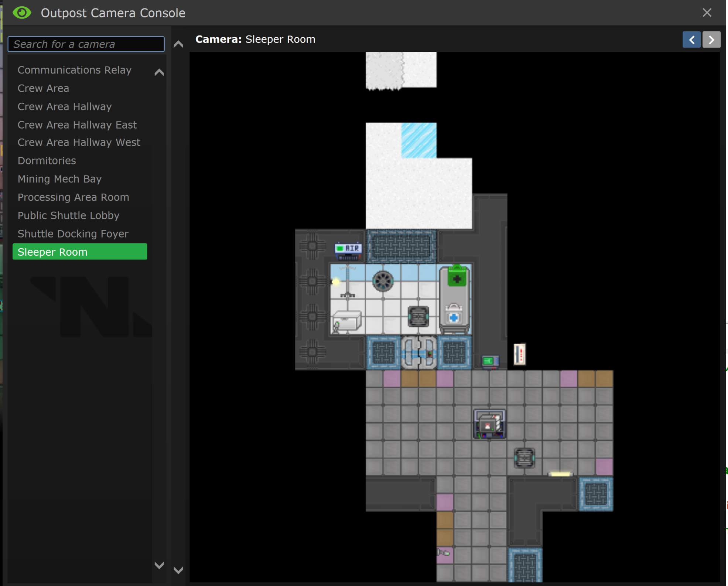Go to next camera with right arrow
The height and width of the screenshot is (586, 728).
711,40
